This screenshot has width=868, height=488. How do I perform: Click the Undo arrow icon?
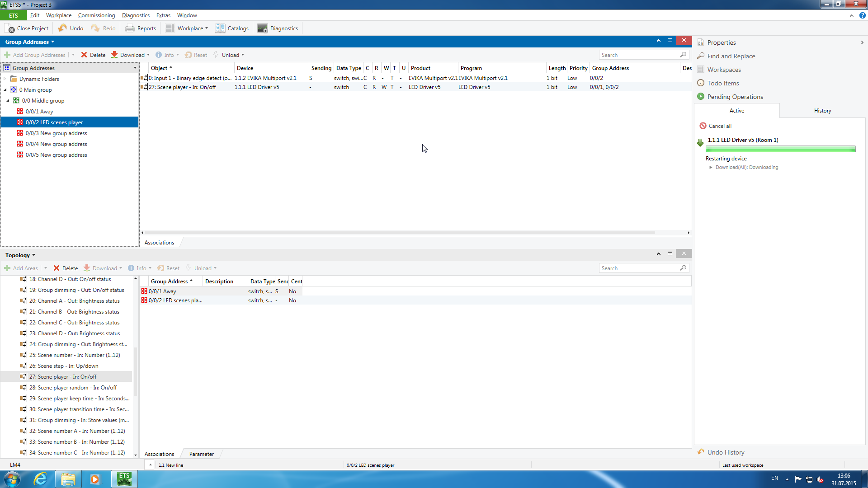click(x=62, y=28)
